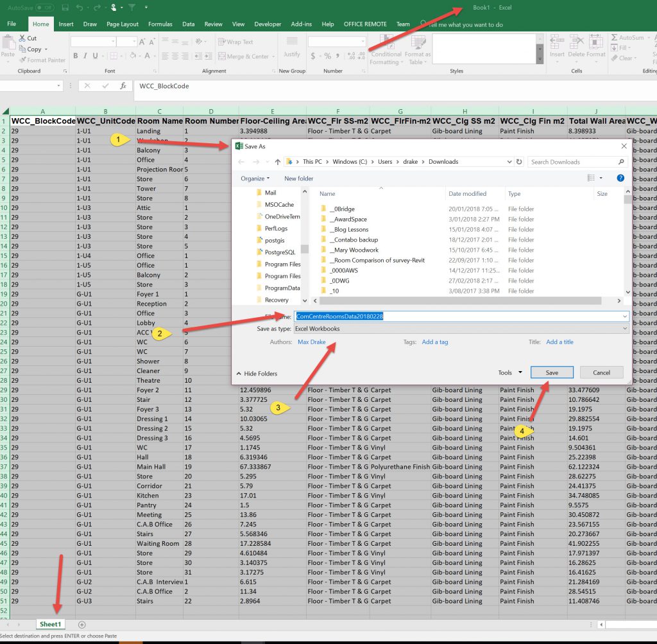
Task: Click the Save button in the dialog
Action: coord(552,372)
